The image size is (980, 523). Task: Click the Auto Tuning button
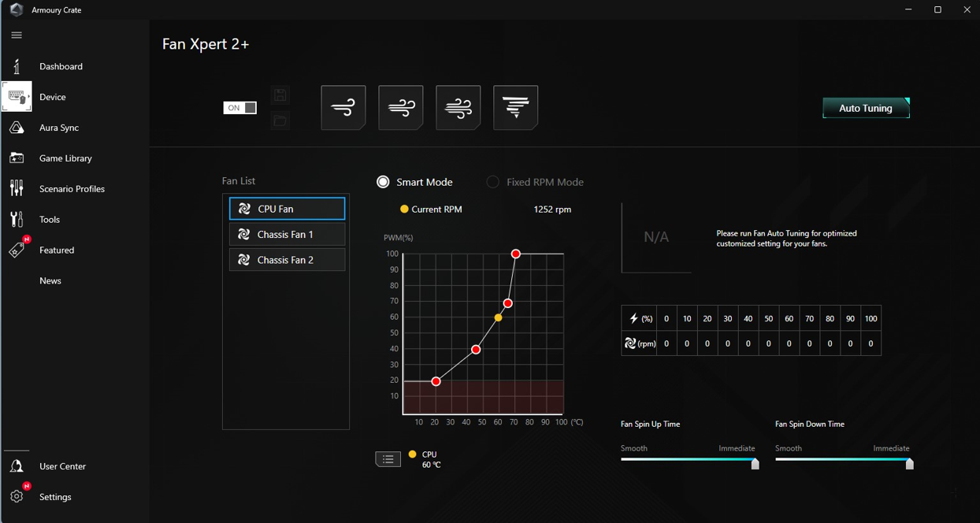[866, 108]
